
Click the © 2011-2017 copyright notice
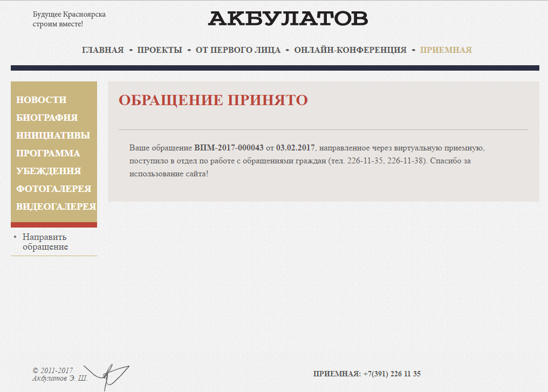(x=54, y=370)
